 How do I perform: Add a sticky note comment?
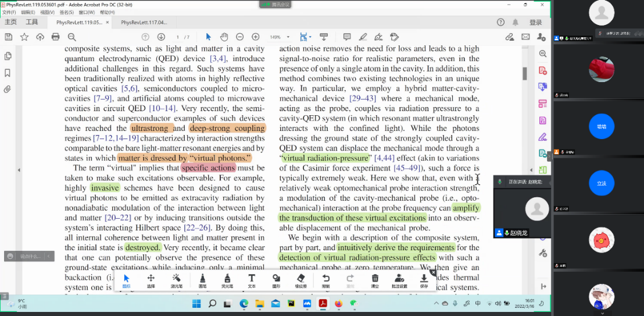click(x=347, y=37)
